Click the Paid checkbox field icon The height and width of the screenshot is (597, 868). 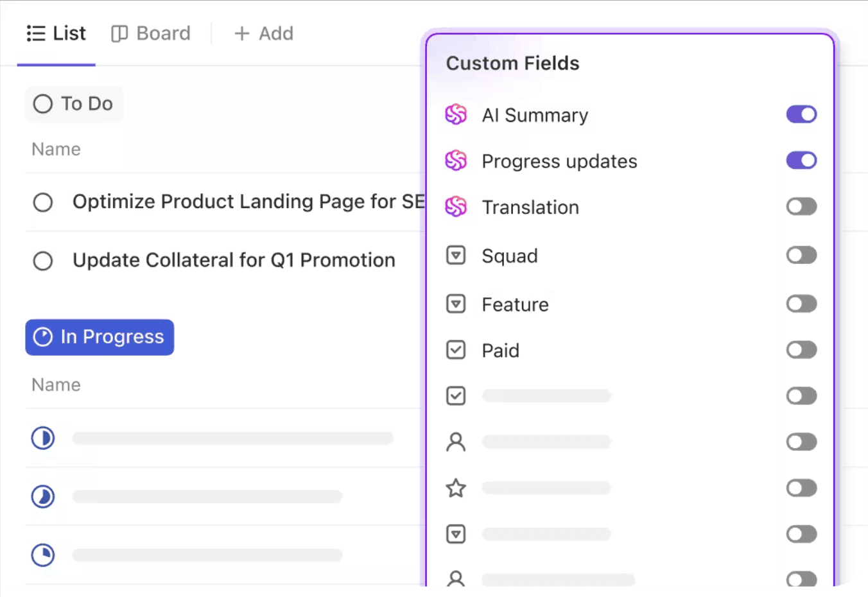[x=456, y=350]
